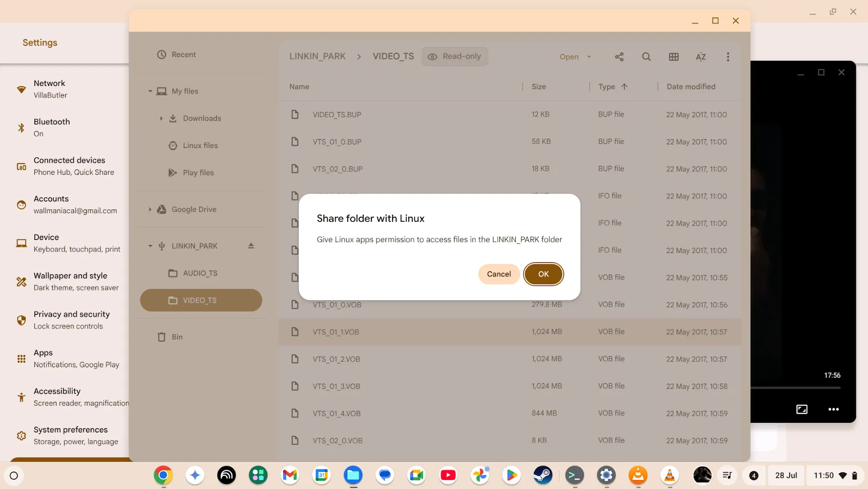Open Google Photos from the shelf
Image resolution: width=868 pixels, height=489 pixels.
pos(480,475)
